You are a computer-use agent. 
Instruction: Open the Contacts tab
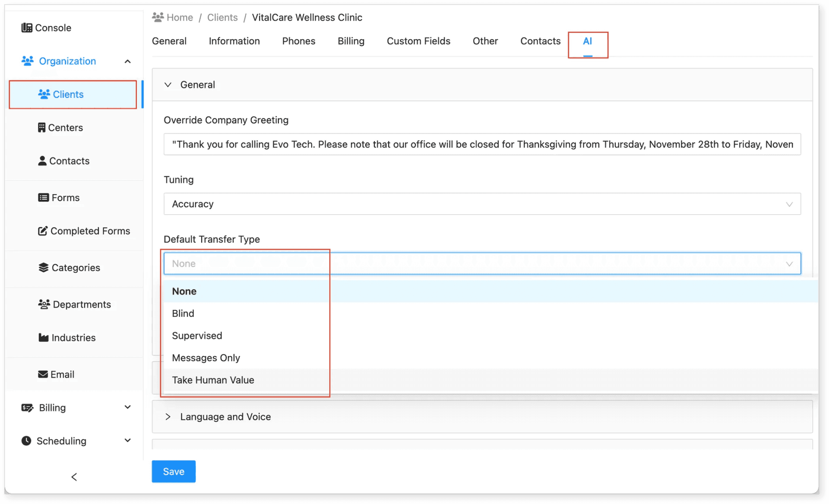pos(541,41)
